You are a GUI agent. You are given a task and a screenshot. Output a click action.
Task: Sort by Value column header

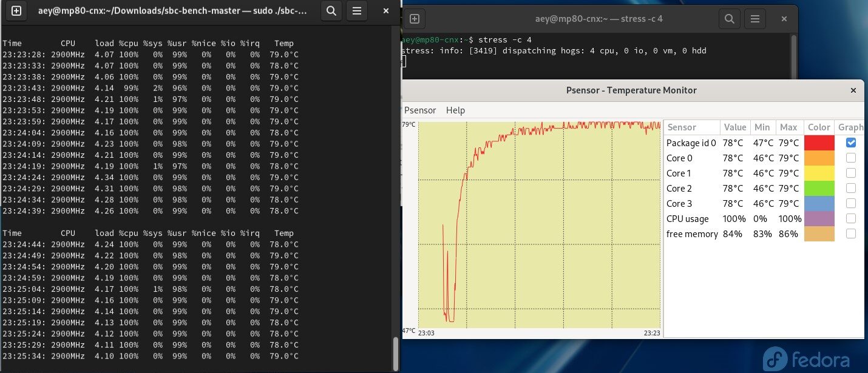point(735,127)
